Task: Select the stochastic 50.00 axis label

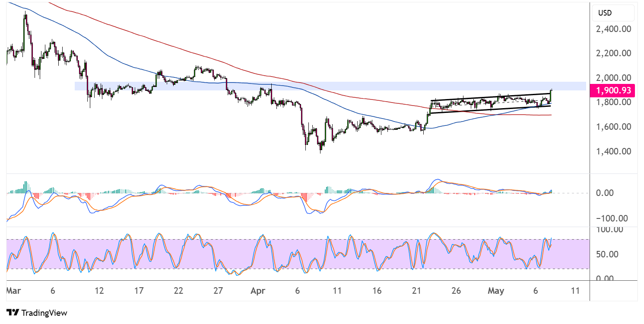Action: (x=606, y=254)
